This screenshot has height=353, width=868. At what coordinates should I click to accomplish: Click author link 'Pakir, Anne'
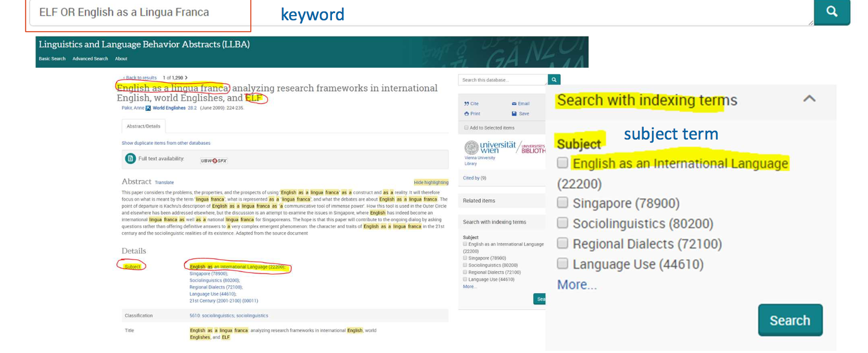133,108
